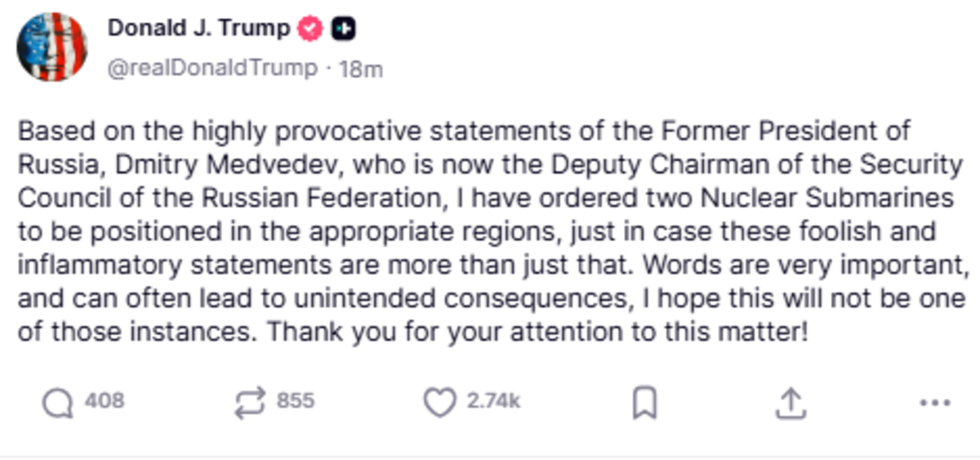Click the reply speech bubble icon
Screen dimensions: 980x460
(58, 401)
